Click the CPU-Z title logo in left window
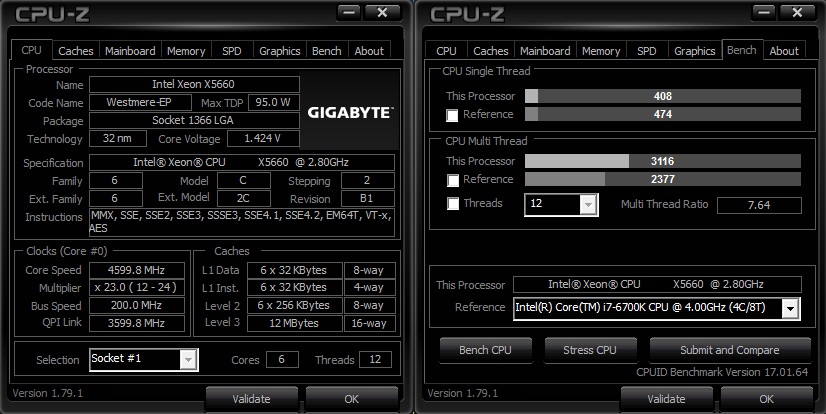The image size is (826, 414). point(52,14)
